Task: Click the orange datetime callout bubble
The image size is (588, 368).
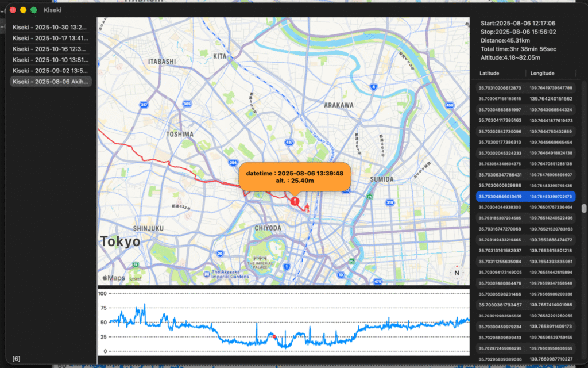Action: click(x=295, y=177)
